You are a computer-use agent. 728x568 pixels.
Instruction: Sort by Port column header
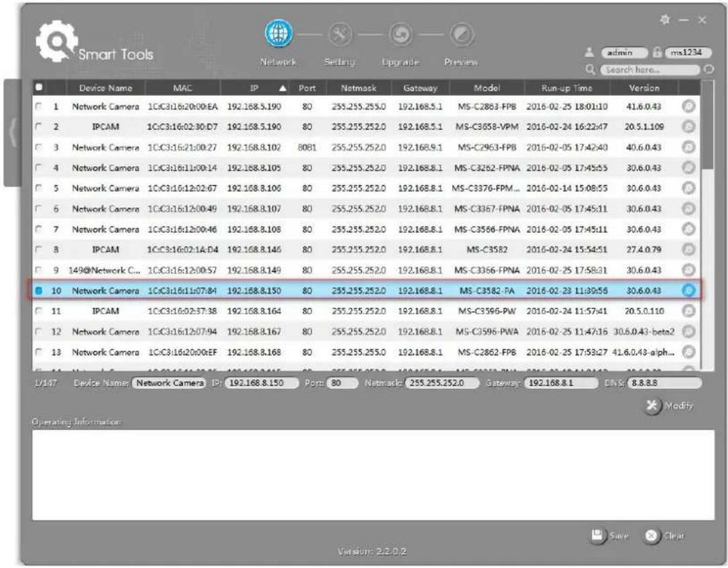point(307,88)
